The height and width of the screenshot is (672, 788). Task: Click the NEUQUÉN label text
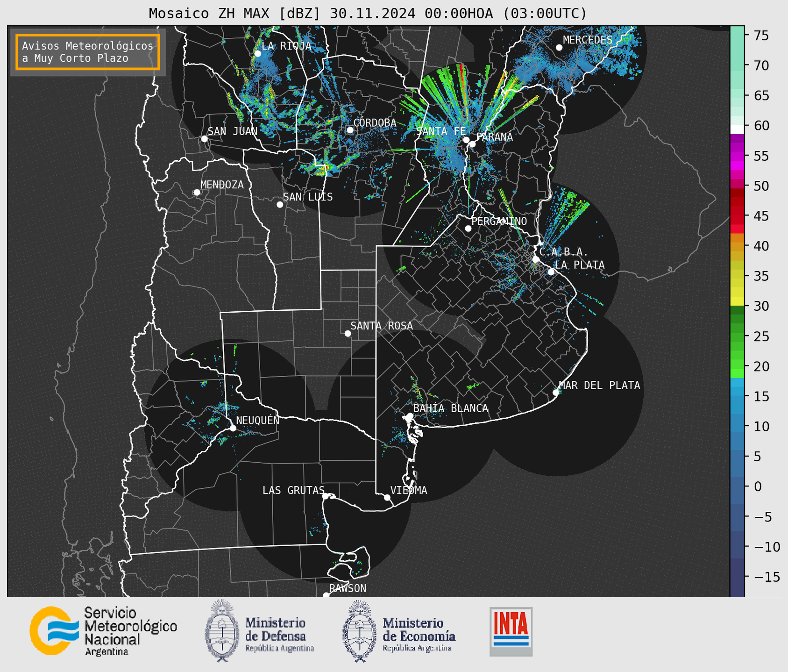tap(258, 420)
